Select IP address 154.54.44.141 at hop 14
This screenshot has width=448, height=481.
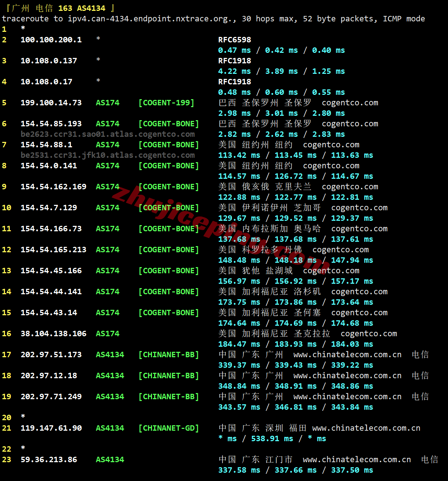pyautogui.click(x=51, y=292)
